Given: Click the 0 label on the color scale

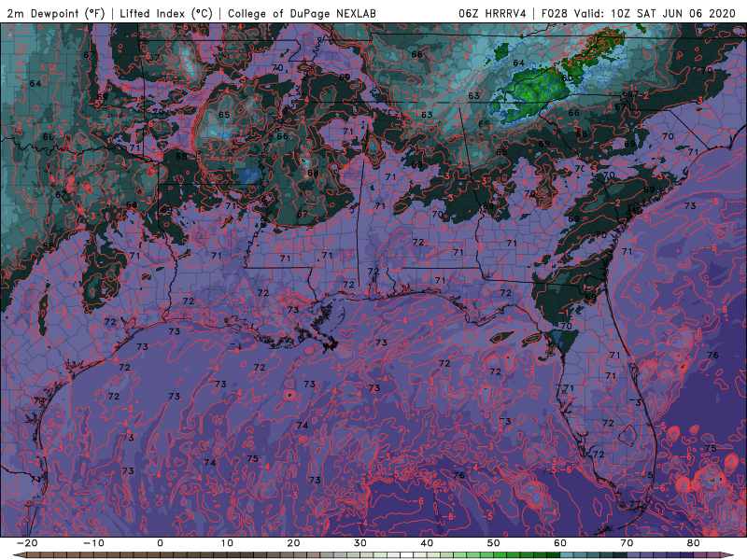Looking at the screenshot, I should point(160,543).
